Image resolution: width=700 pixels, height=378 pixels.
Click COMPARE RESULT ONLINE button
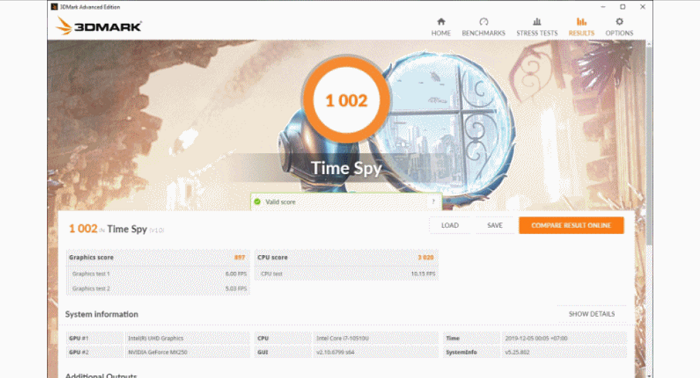click(571, 225)
